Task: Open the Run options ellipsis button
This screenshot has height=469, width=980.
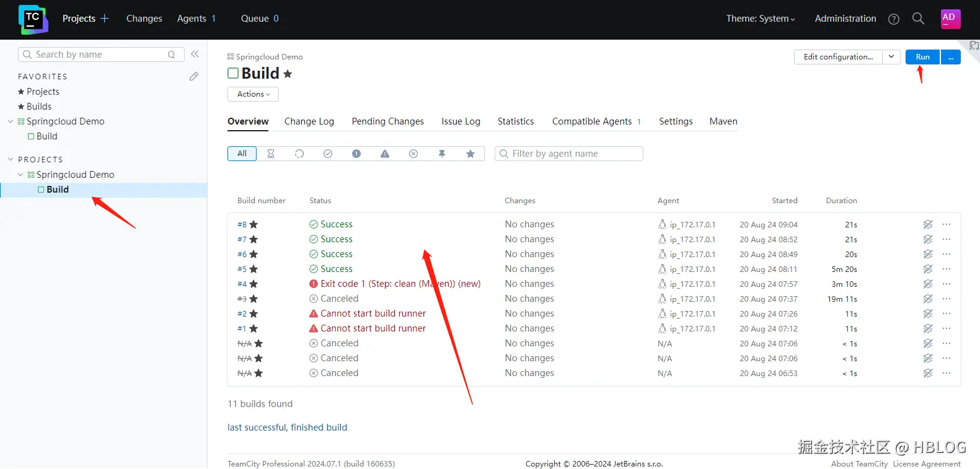Action: tap(951, 57)
